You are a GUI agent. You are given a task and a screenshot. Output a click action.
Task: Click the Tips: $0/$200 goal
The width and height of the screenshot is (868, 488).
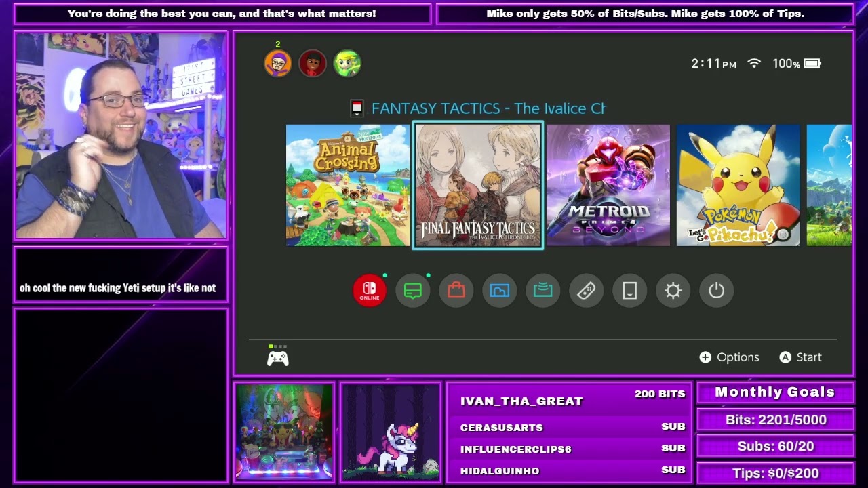(776, 473)
